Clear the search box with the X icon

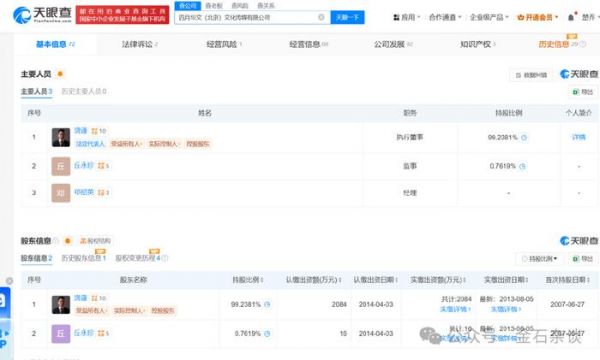click(x=321, y=17)
